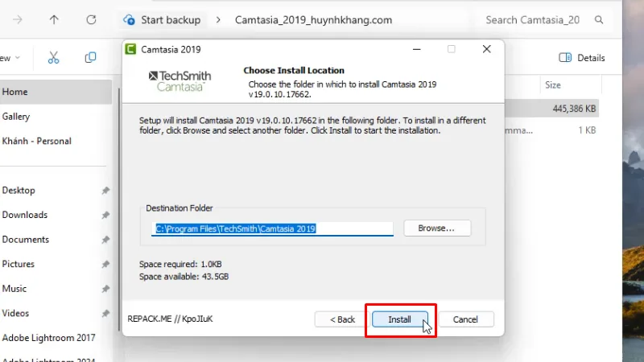Refresh the current folder view
Screen dimensions: 644x362
pos(91,19)
